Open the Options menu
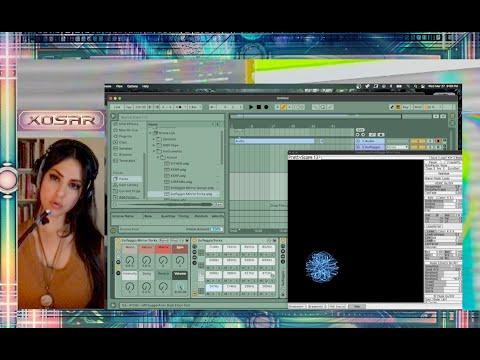The image size is (480, 360). pyautogui.click(x=132, y=86)
